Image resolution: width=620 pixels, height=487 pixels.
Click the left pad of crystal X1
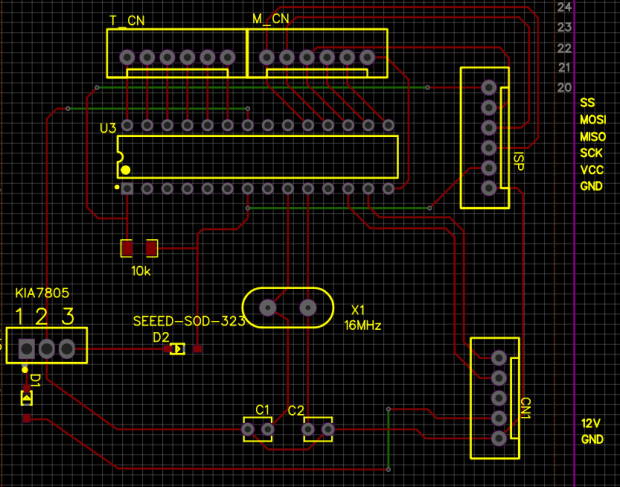pyautogui.click(x=268, y=308)
